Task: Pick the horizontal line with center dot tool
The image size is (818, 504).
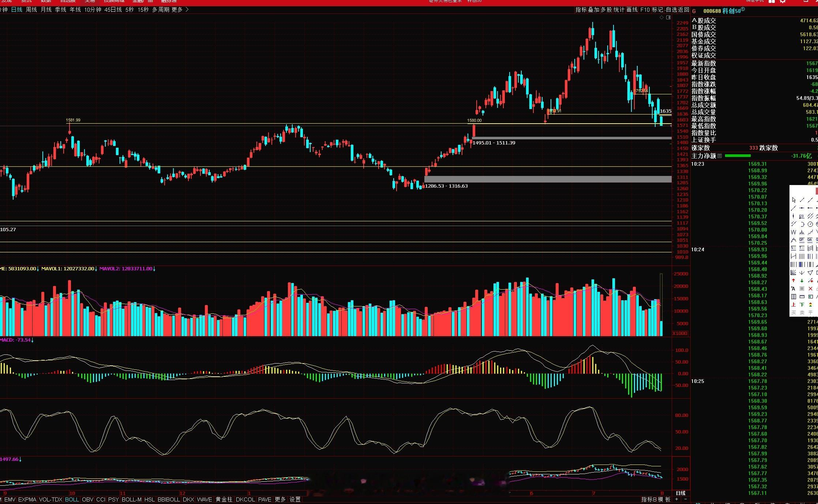Action: 802,208
